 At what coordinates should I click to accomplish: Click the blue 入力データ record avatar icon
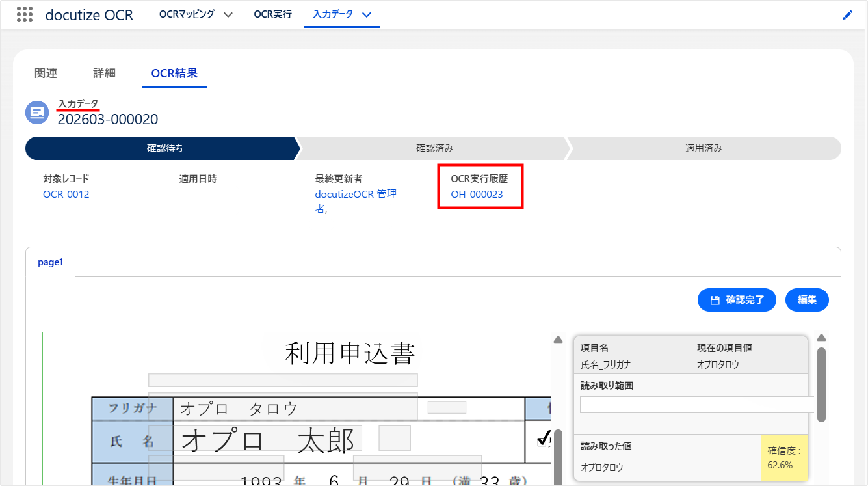click(x=37, y=113)
